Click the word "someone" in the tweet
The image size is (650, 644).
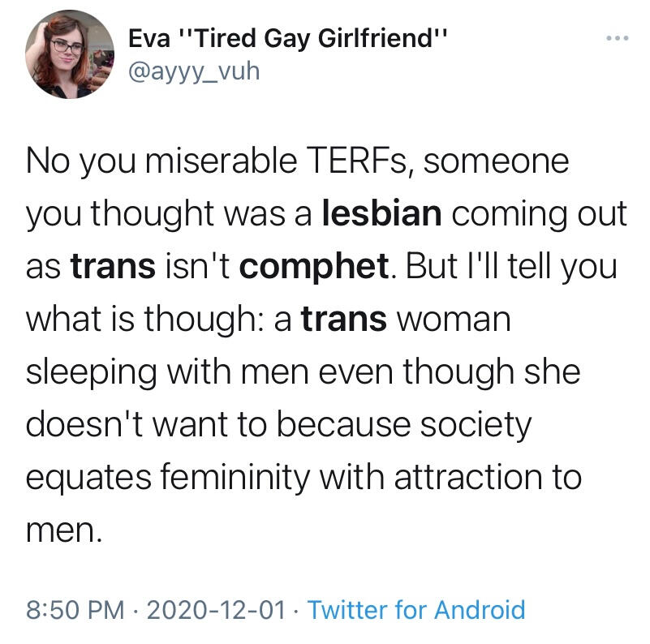pyautogui.click(x=501, y=161)
